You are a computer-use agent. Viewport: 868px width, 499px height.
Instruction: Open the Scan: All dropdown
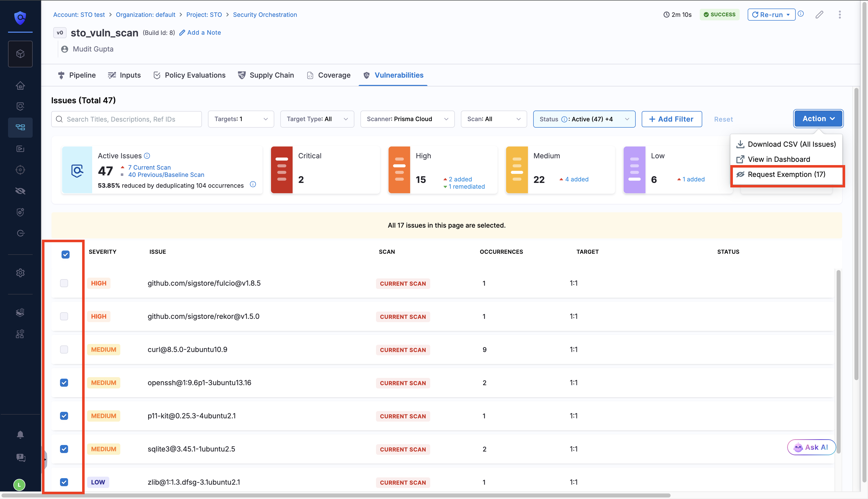click(x=494, y=119)
